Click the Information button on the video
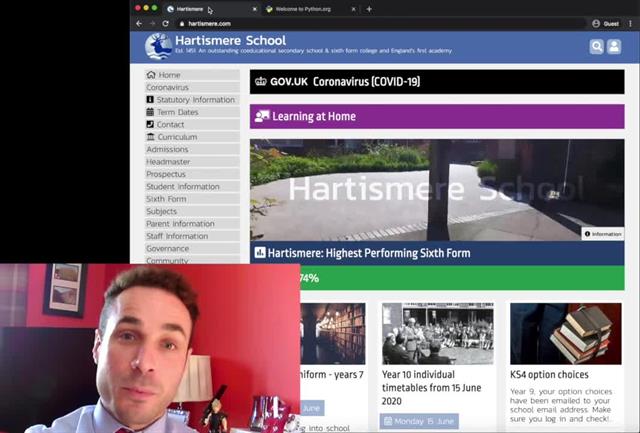640x433 pixels. coord(602,234)
